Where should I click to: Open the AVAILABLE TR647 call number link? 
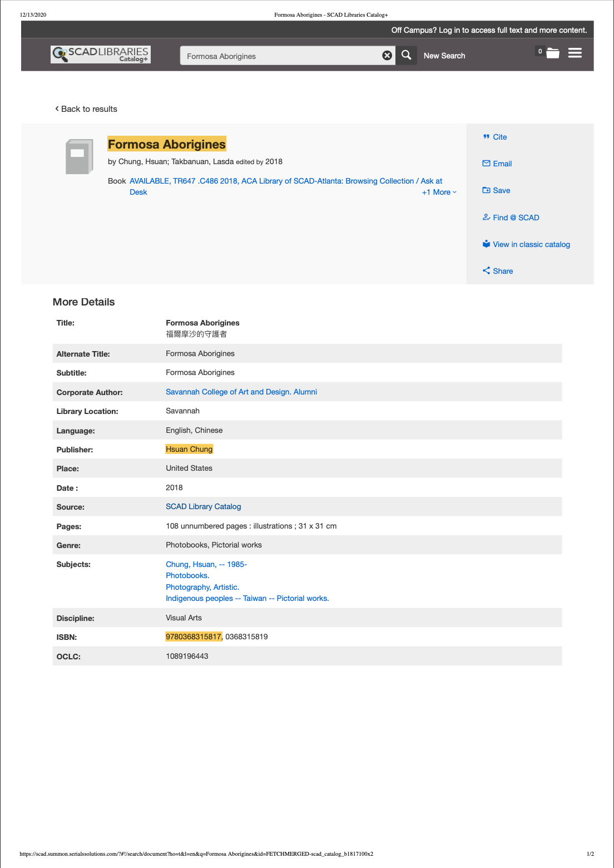pos(286,186)
